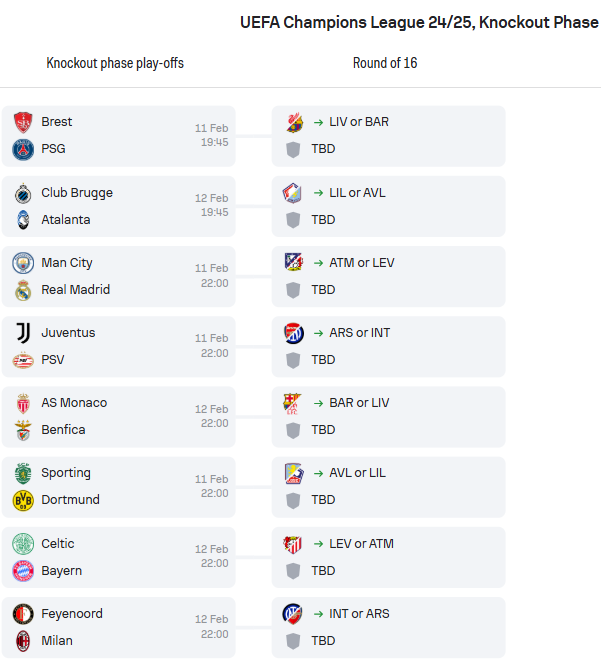Open the Atalanta team link

point(66,220)
